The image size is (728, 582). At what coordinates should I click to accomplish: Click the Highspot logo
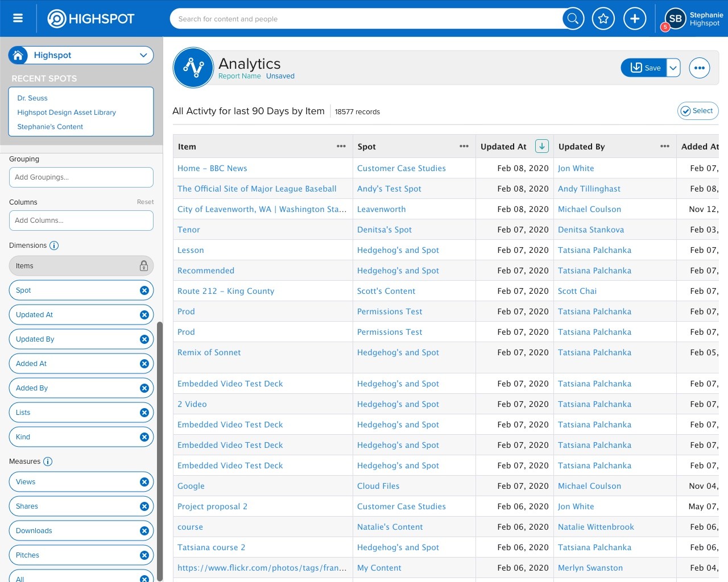pyautogui.click(x=91, y=19)
